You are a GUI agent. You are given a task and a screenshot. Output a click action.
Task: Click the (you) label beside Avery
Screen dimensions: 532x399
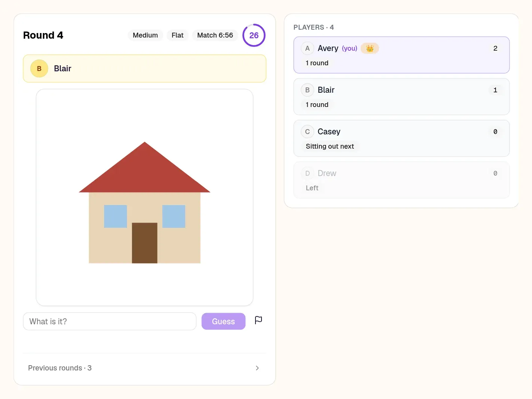click(349, 48)
